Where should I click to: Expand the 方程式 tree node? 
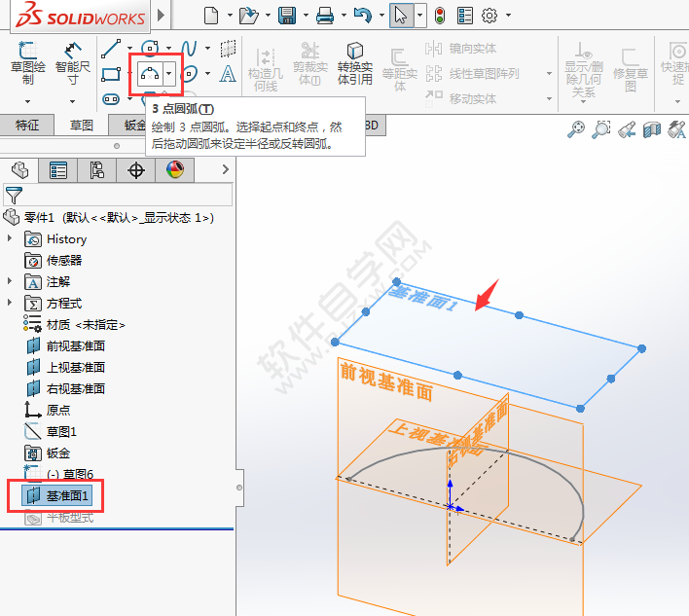[x=10, y=303]
